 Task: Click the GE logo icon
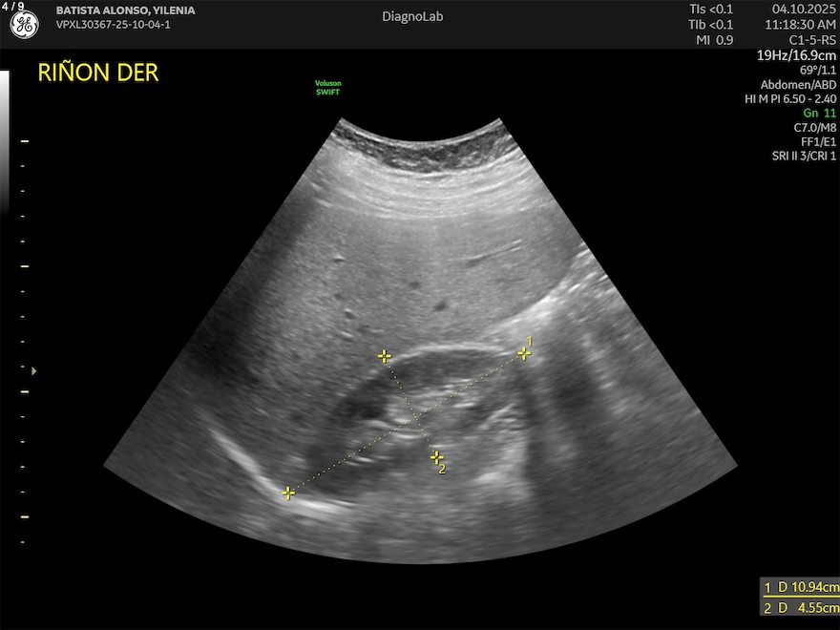coord(24,25)
